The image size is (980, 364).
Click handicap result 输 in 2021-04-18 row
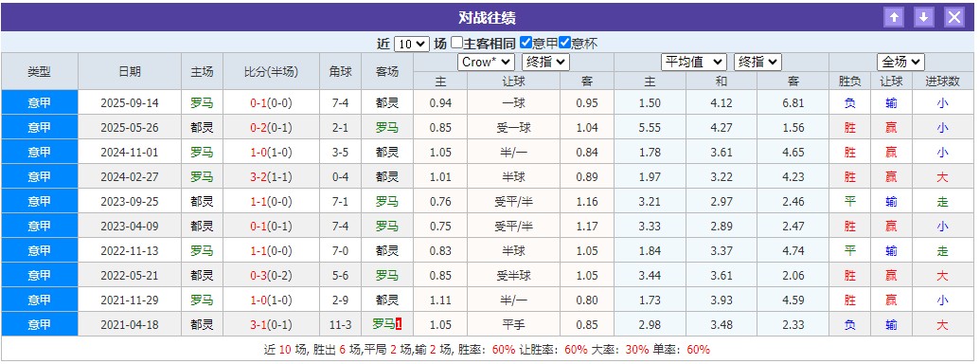point(891,324)
